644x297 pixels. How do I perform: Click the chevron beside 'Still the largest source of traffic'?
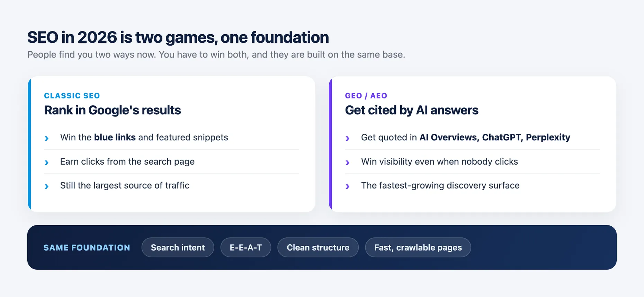(x=46, y=186)
